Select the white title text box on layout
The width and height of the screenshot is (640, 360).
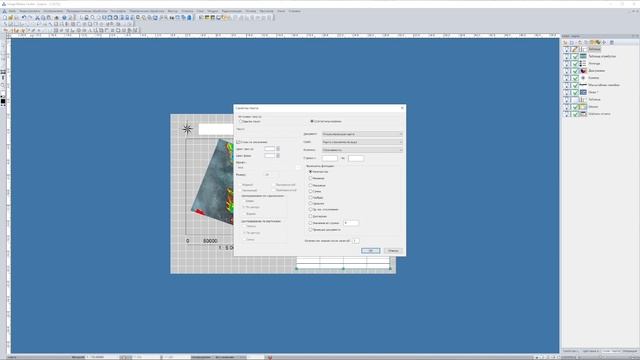pyautogui.click(x=216, y=129)
